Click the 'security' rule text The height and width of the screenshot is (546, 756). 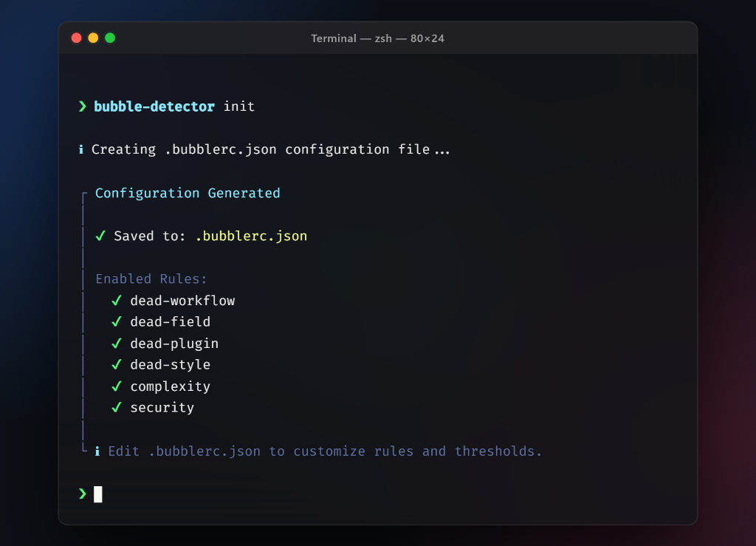pos(162,408)
